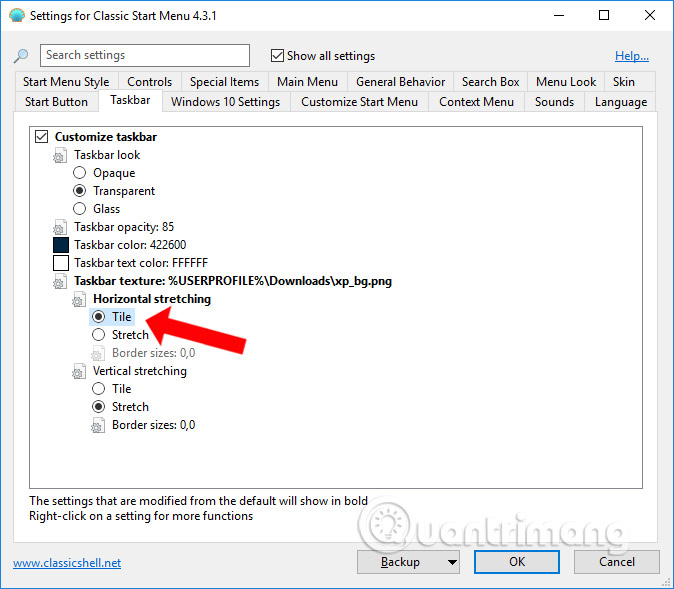Minimize the settings window
The height and width of the screenshot is (589, 674).
click(x=559, y=15)
